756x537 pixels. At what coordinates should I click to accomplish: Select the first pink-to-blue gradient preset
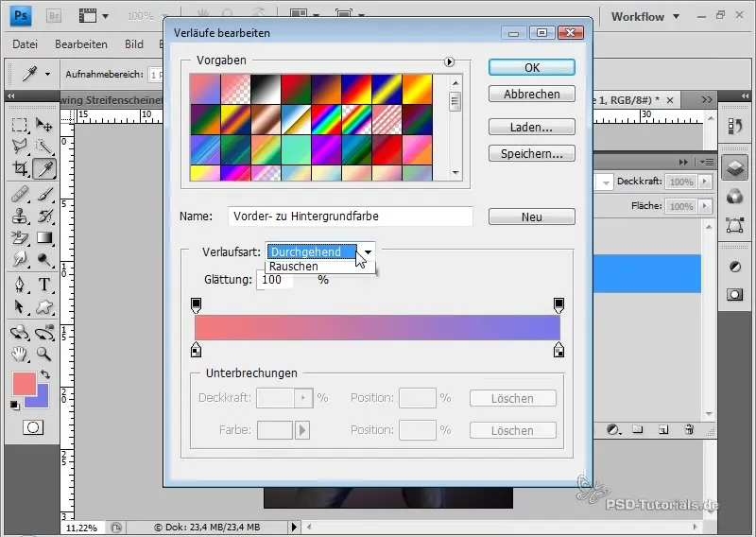205,89
